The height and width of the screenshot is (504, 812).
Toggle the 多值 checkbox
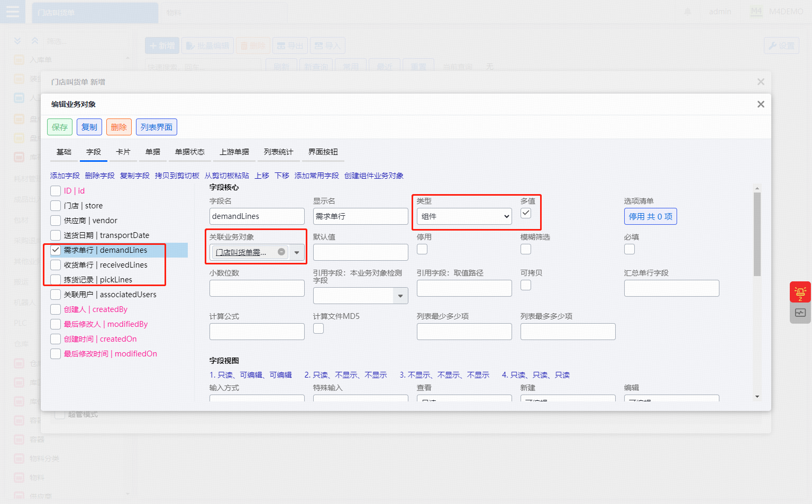point(526,213)
